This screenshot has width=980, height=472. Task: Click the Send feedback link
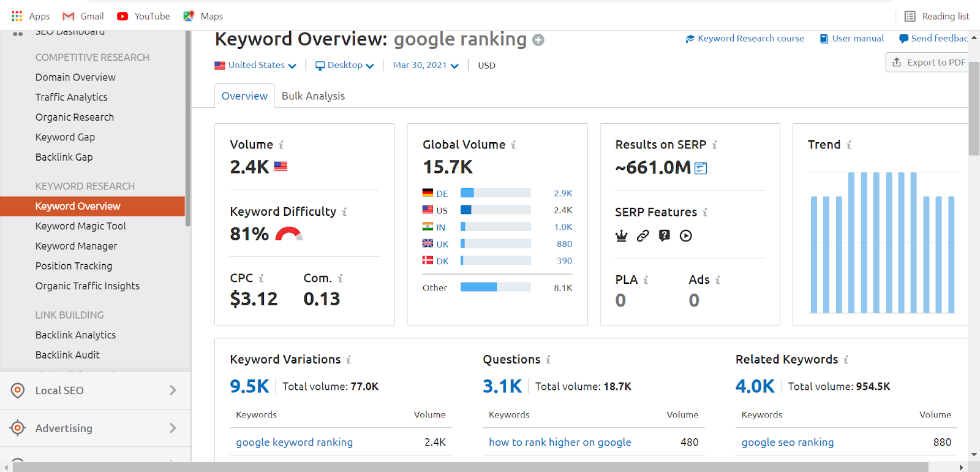click(x=933, y=39)
